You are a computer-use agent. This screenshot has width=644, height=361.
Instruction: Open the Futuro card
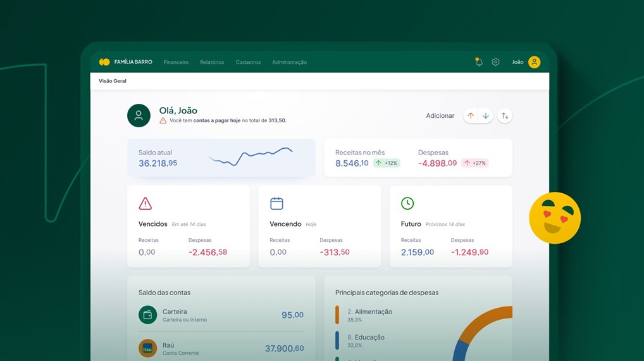click(x=451, y=226)
